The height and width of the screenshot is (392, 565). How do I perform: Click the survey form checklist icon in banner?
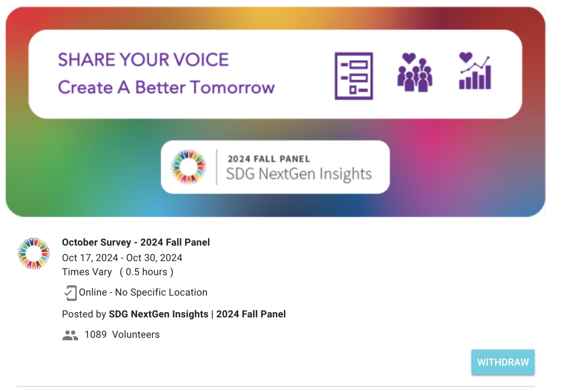(x=354, y=76)
